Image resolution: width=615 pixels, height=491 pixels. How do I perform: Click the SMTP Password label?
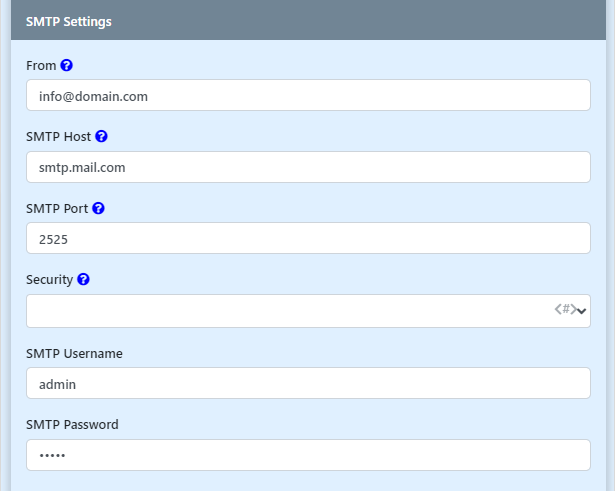coord(72,424)
